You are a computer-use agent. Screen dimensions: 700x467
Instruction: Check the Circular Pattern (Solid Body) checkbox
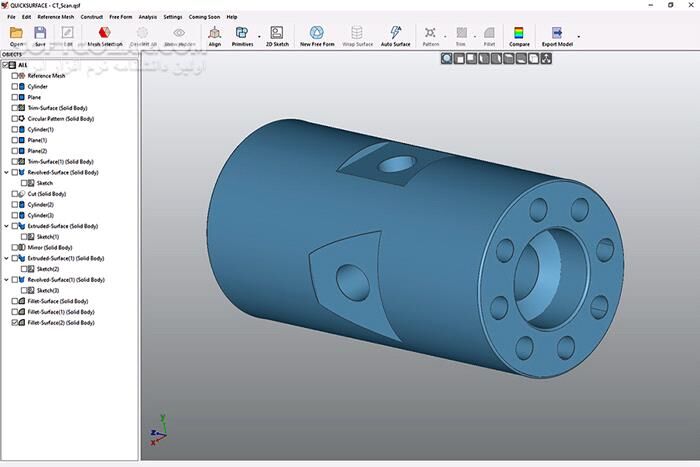pyautogui.click(x=15, y=119)
